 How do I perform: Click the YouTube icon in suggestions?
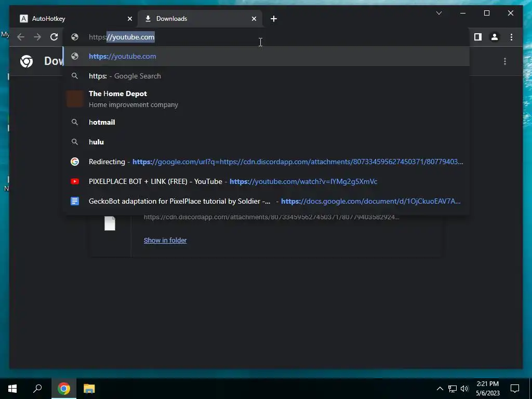pyautogui.click(x=75, y=181)
